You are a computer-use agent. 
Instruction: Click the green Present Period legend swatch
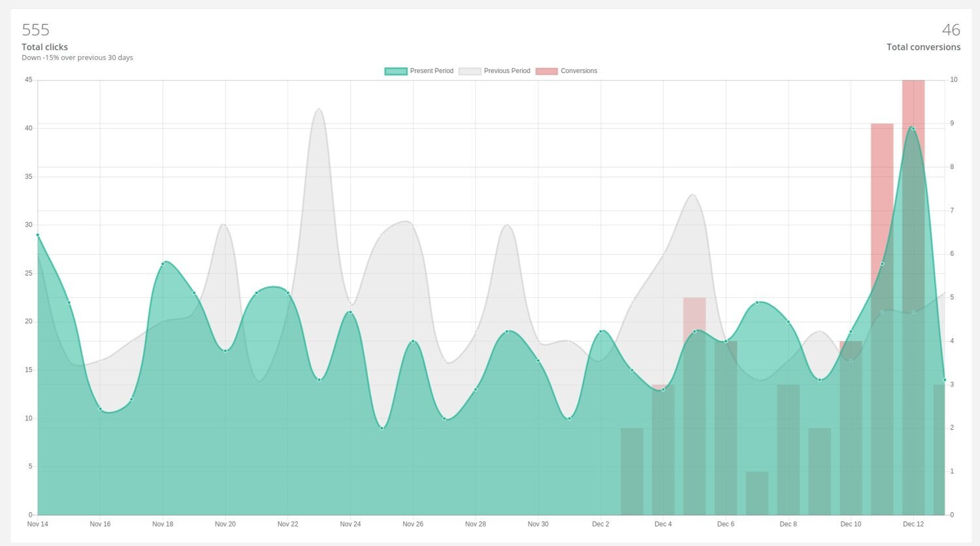coord(396,71)
